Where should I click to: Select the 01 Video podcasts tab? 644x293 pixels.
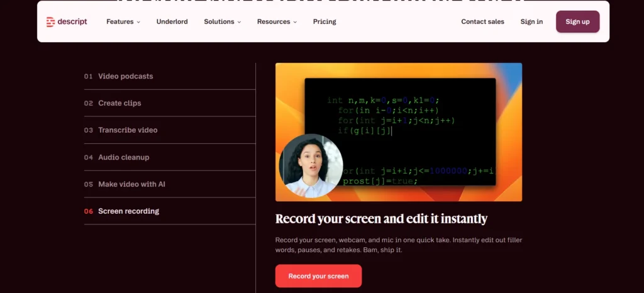tap(170, 76)
